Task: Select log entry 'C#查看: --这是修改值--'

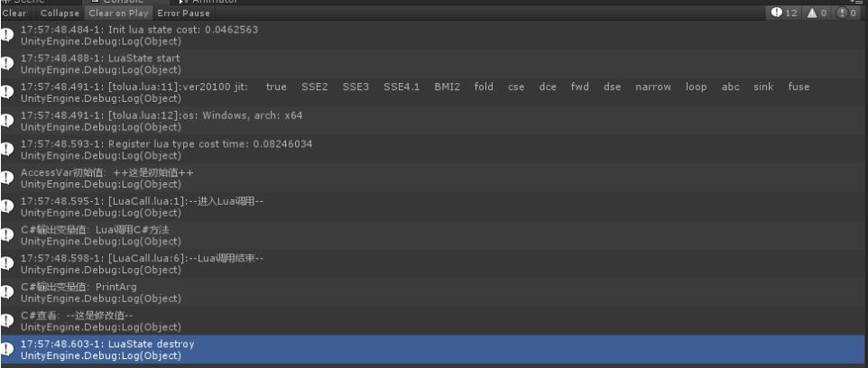Action: (x=433, y=321)
